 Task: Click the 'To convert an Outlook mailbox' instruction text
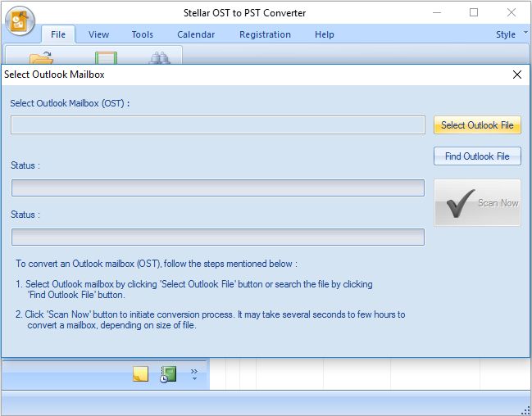click(157, 264)
